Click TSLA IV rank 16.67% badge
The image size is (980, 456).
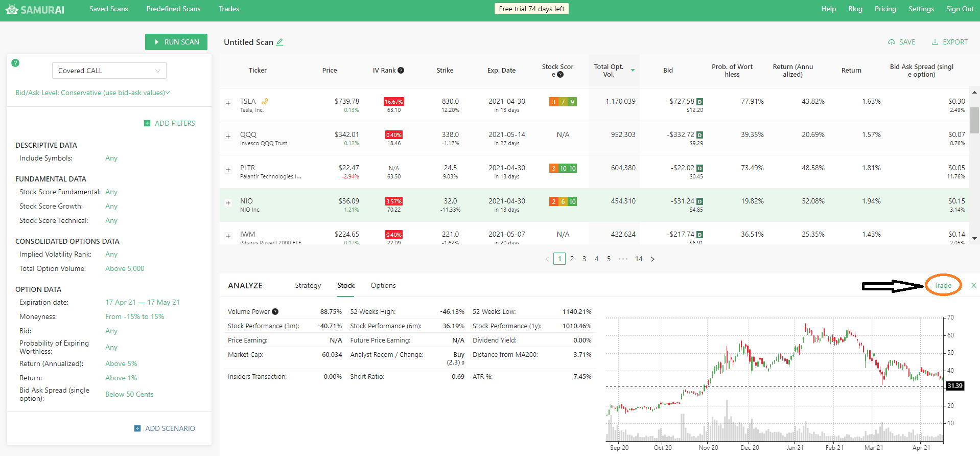[x=394, y=102]
